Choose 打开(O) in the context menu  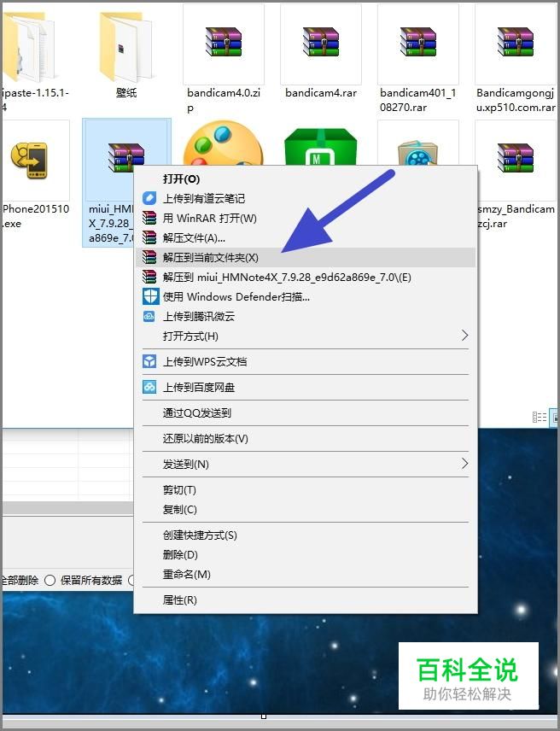pyautogui.click(x=305, y=179)
